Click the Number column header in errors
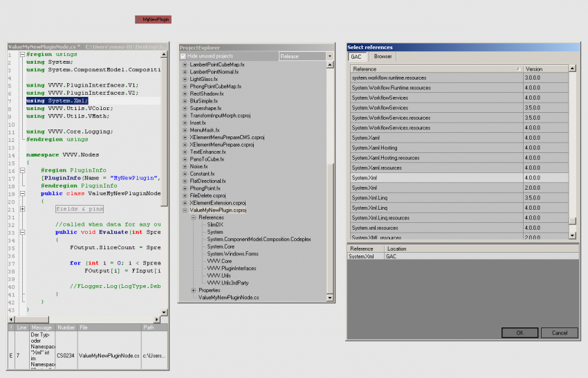 coord(66,327)
